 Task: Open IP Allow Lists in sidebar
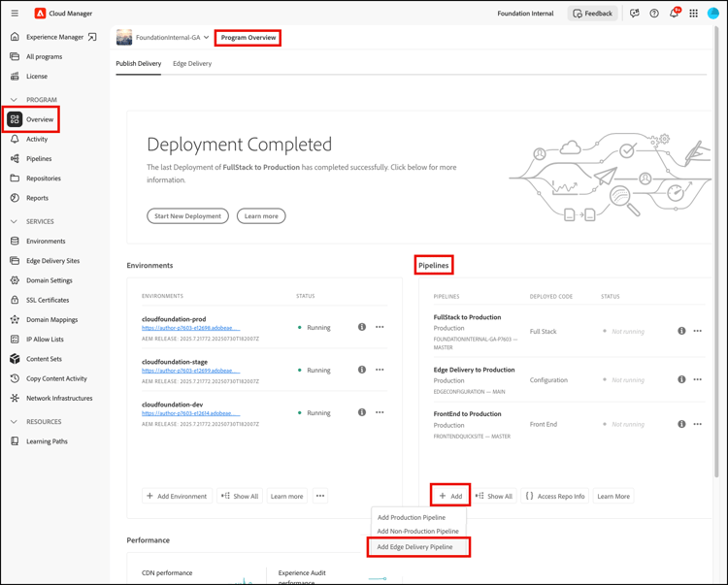(45, 340)
